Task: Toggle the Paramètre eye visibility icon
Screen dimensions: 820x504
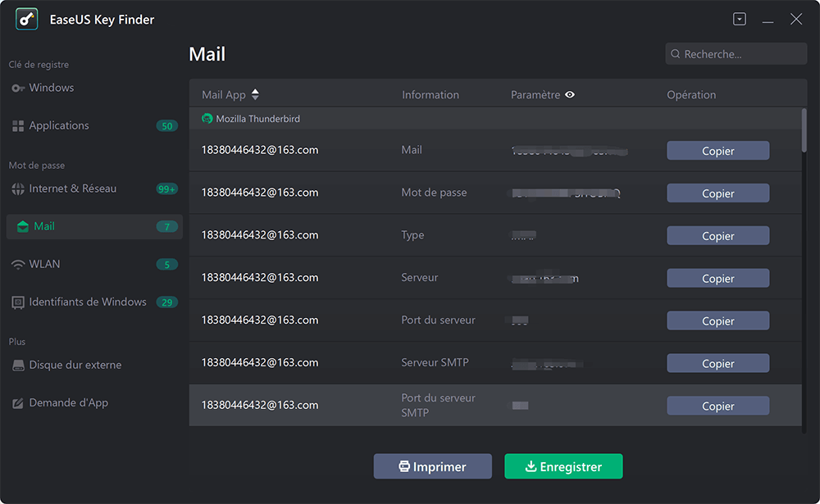Action: pyautogui.click(x=570, y=94)
